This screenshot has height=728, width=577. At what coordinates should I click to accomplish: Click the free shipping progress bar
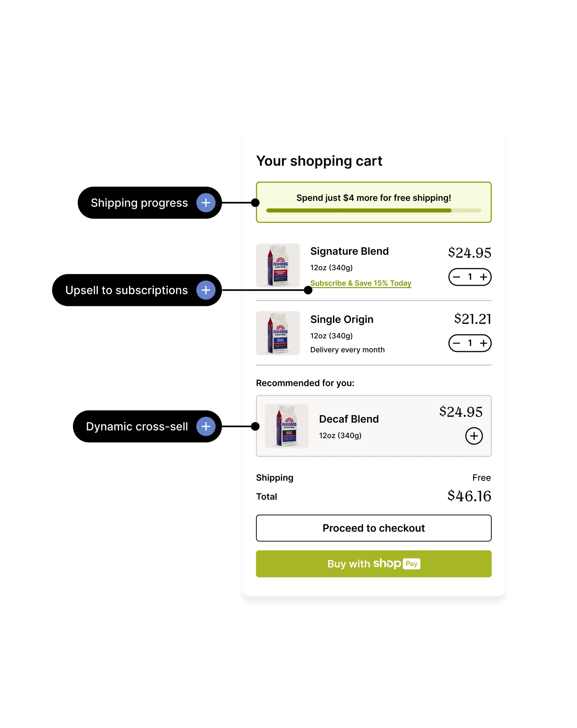373,210
